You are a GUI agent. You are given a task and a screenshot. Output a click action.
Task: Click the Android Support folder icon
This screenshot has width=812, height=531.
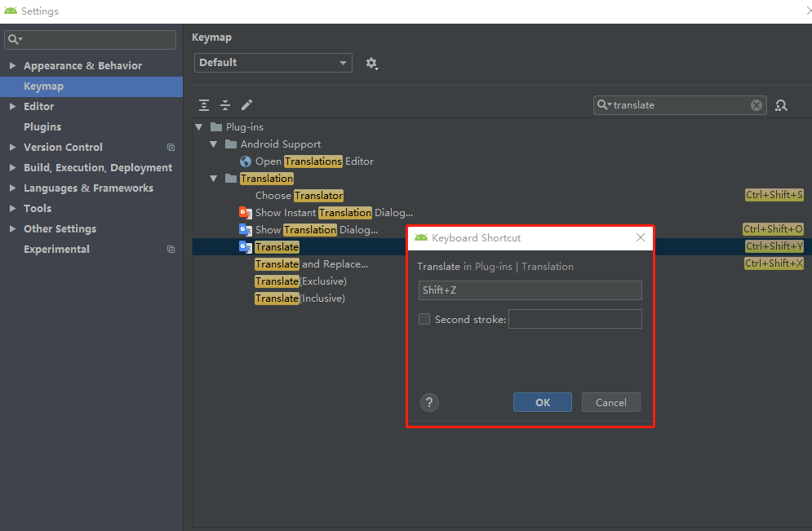click(x=231, y=144)
